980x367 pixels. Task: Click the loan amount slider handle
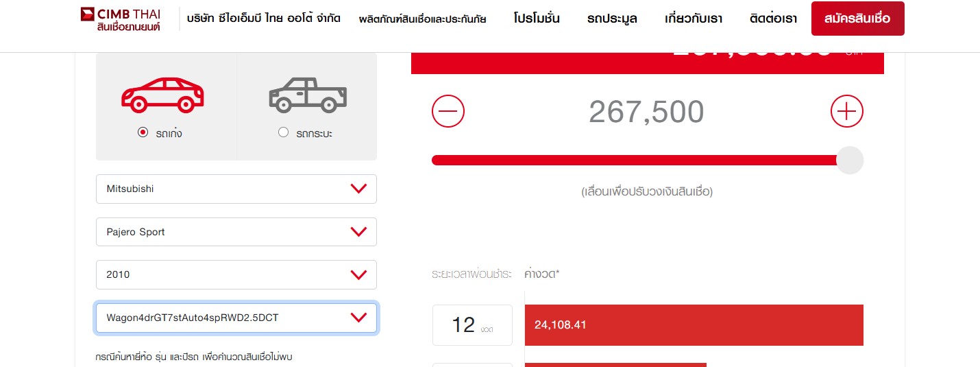(x=849, y=161)
